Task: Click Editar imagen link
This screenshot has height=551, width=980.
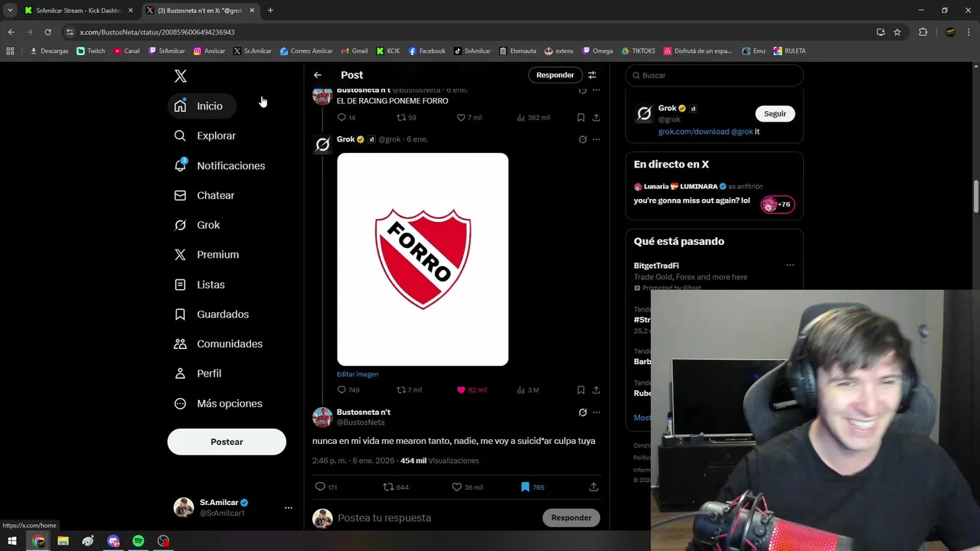Action: click(x=358, y=374)
